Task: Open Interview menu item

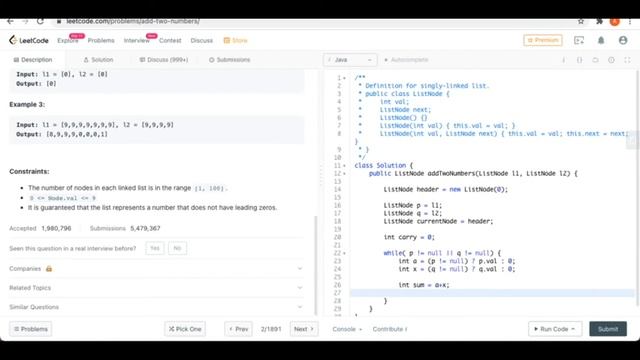Action: pyautogui.click(x=137, y=40)
